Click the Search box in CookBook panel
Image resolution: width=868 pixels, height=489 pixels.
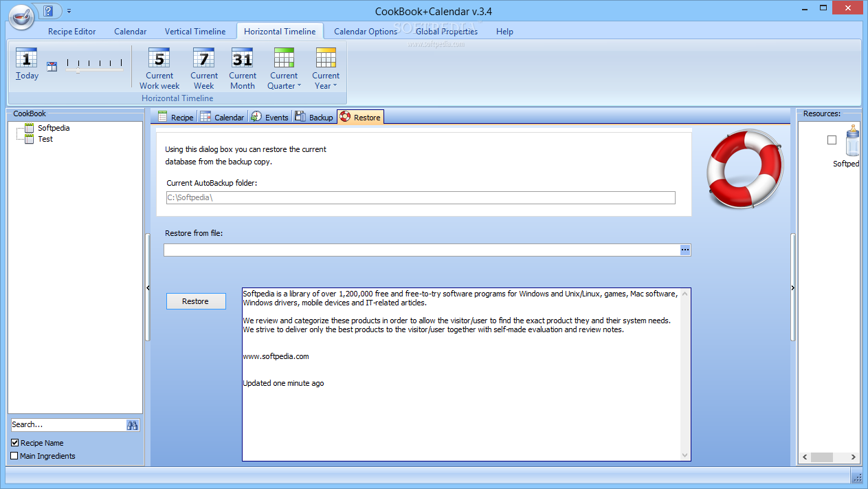pos(68,425)
